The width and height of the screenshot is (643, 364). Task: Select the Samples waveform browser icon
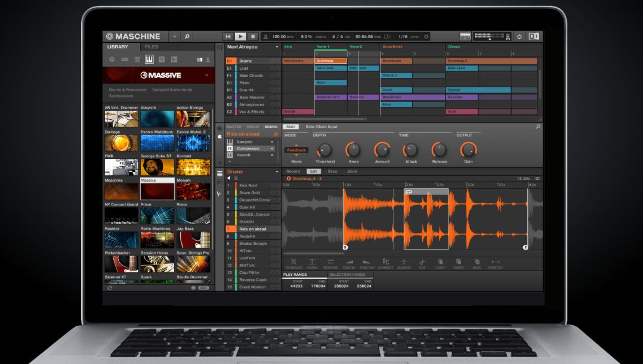point(174,60)
